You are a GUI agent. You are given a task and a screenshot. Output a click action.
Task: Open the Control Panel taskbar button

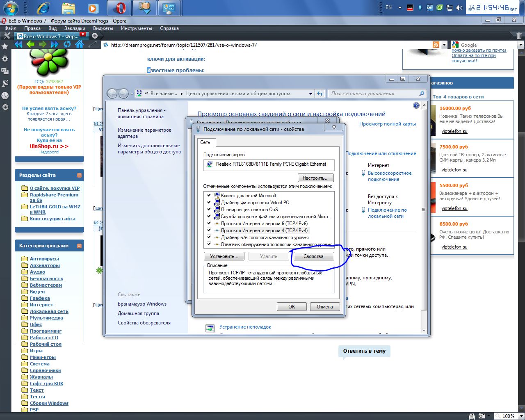point(169,8)
